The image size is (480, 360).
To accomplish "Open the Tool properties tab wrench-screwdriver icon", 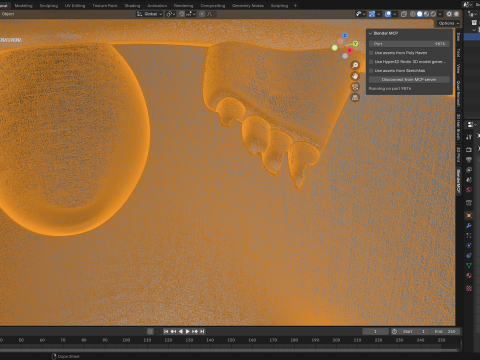I will pyautogui.click(x=469, y=137).
